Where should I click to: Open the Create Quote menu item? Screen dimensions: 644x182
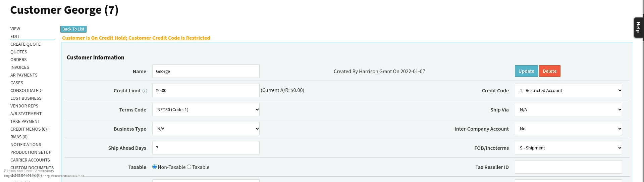[x=25, y=44]
